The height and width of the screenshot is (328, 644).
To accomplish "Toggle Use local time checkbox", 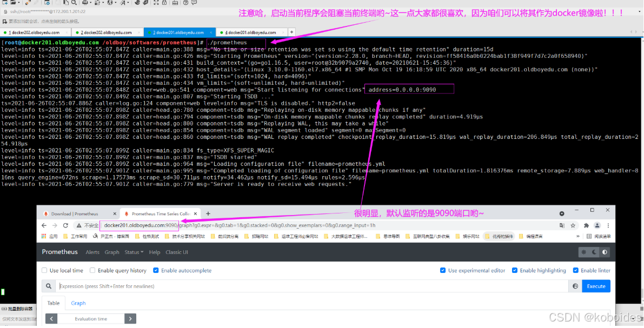I will pyautogui.click(x=44, y=270).
